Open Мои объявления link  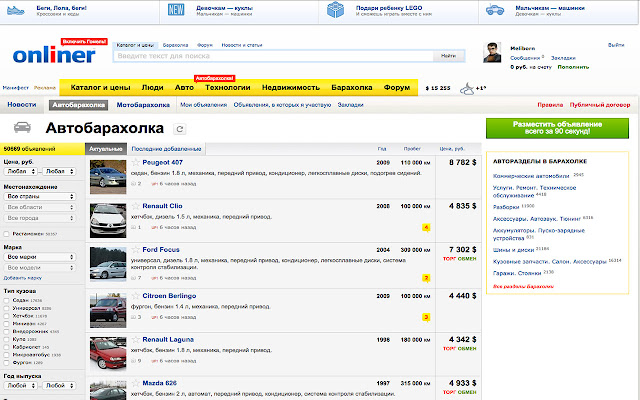coord(203,105)
